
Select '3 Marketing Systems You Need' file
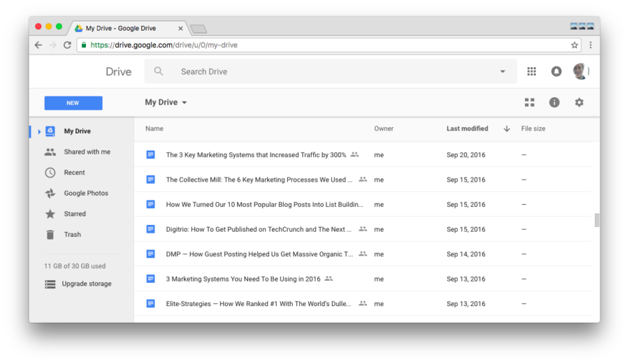pos(243,279)
